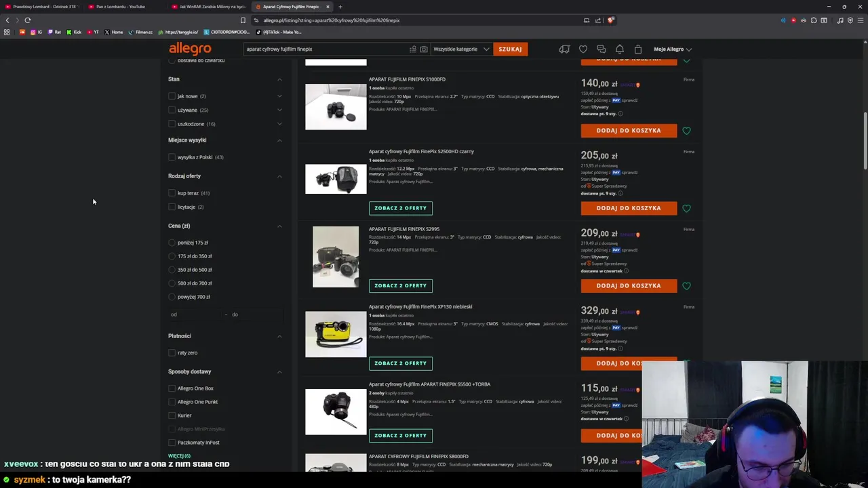The height and width of the screenshot is (488, 868).
Task: Switch to 'Jak WinRAR Zarabia Miliony' tab
Action: pos(209,7)
